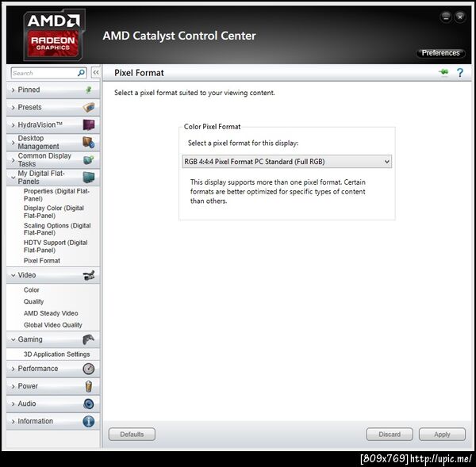Image resolution: width=476 pixels, height=467 pixels.
Task: Click the Preferences button
Action: 441,53
